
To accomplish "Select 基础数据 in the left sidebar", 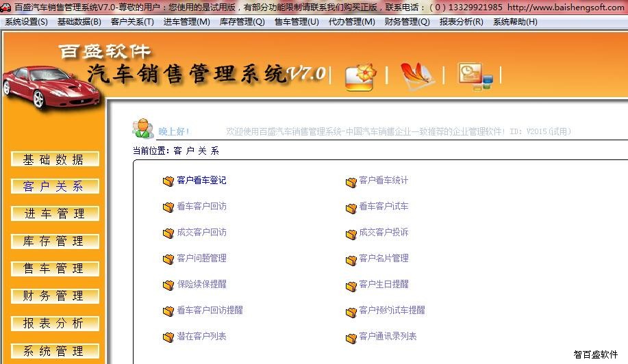I will click(x=54, y=159).
